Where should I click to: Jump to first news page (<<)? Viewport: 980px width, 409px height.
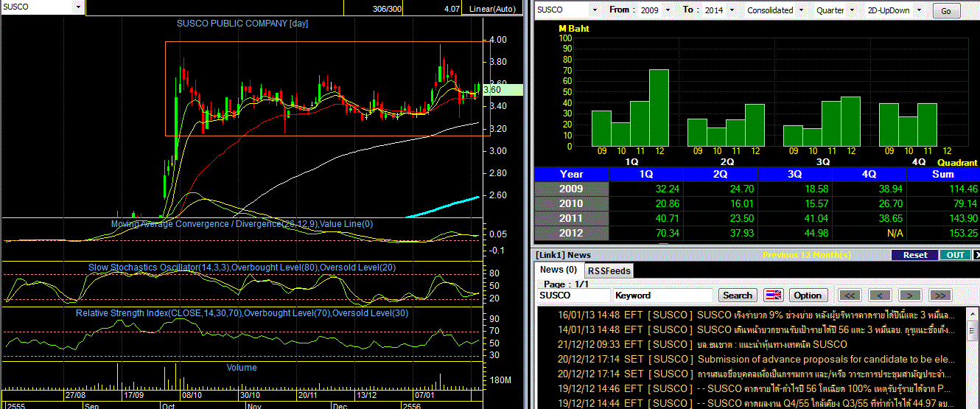tap(850, 295)
